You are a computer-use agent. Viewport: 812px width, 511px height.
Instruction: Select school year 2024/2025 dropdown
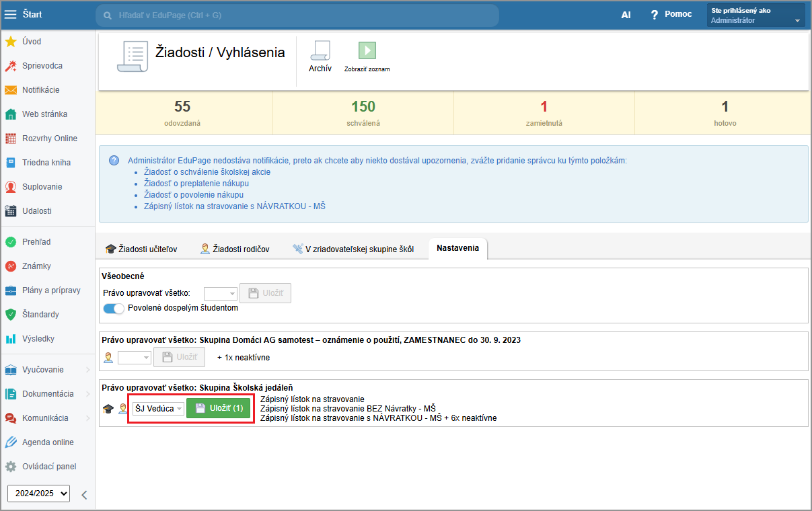pos(38,494)
